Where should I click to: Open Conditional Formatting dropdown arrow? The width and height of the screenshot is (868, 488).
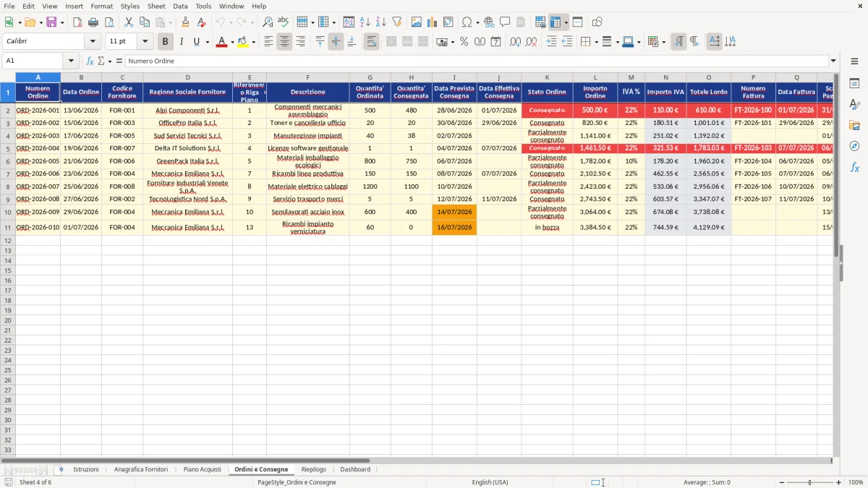664,42
